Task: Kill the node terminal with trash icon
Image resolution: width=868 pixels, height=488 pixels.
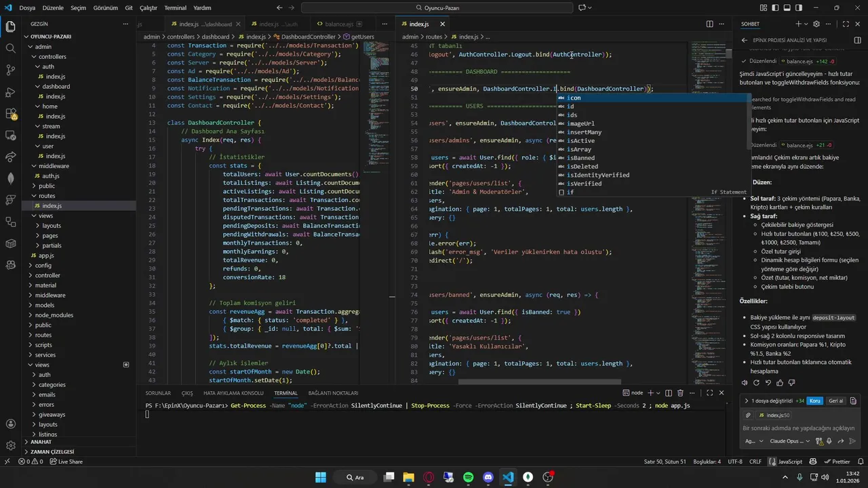Action: click(680, 392)
